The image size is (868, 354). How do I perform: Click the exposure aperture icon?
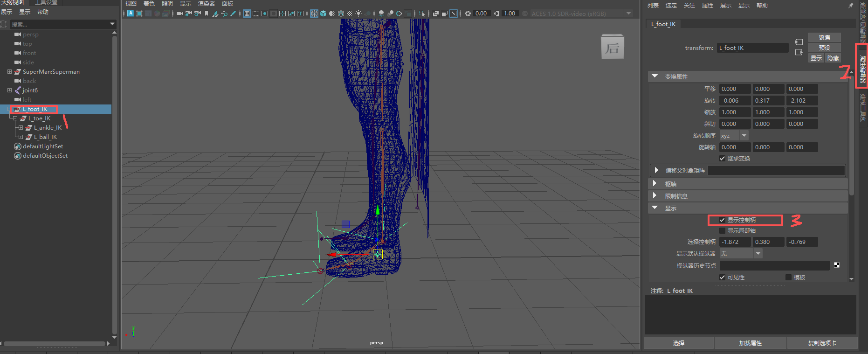(468, 14)
